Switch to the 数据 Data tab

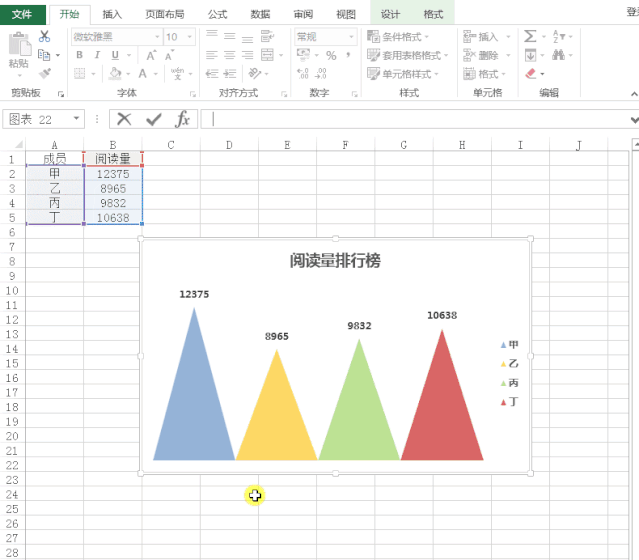point(260,14)
